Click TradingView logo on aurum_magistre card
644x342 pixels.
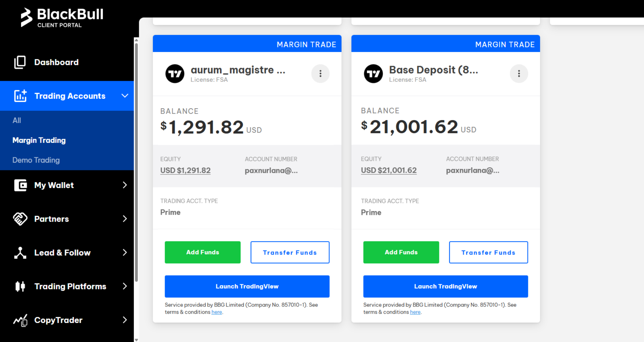click(175, 74)
